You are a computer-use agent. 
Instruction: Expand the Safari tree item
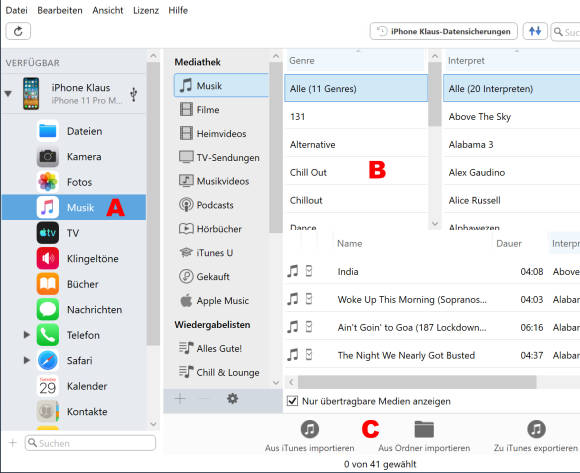point(27,360)
